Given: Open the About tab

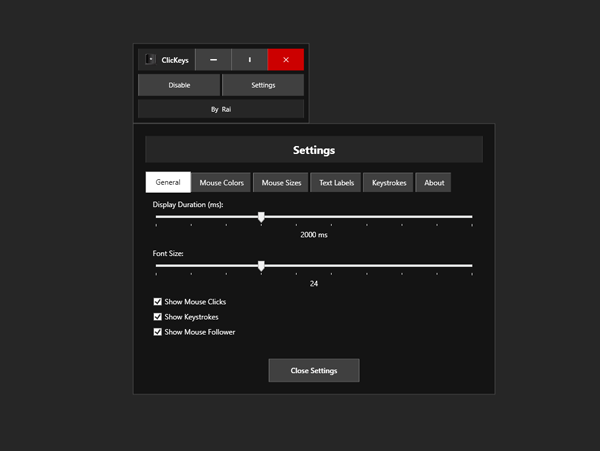Looking at the screenshot, I should tap(434, 182).
